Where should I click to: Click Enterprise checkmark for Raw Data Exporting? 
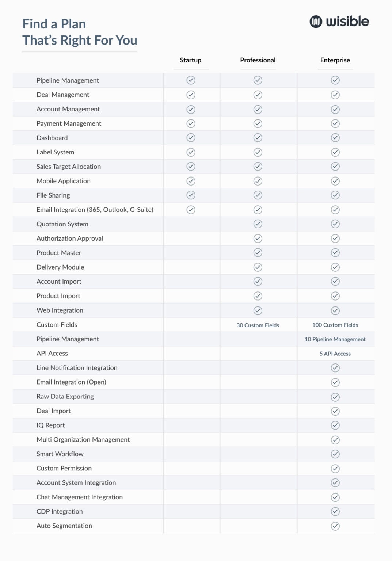point(335,397)
